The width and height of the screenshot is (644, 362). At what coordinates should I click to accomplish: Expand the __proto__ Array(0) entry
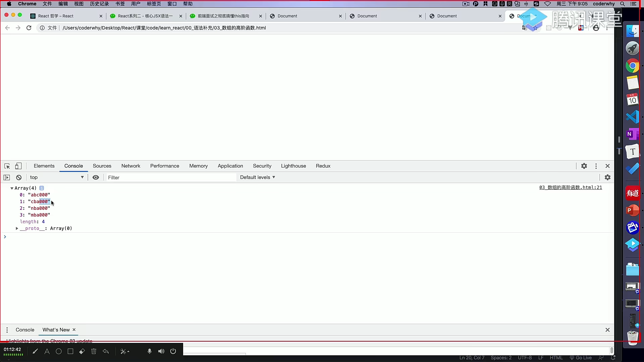17,228
